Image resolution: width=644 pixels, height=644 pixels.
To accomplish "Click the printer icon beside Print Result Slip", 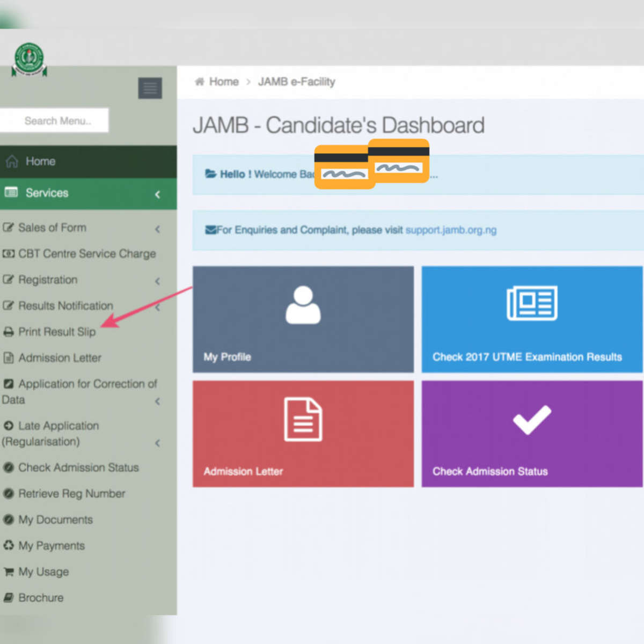I will (9, 332).
